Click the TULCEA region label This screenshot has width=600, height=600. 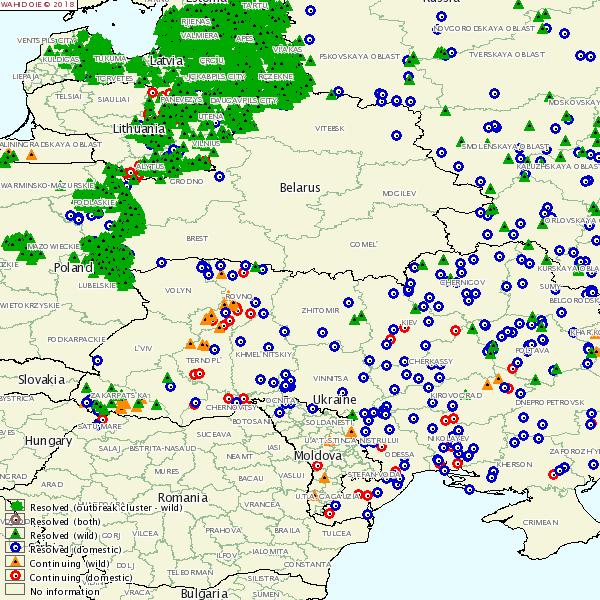click(x=336, y=533)
